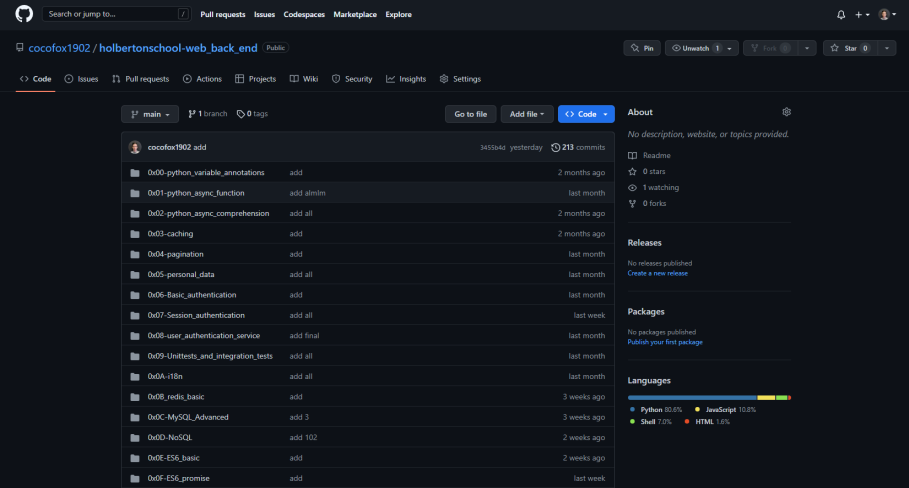Open the commit author avatar
The width and height of the screenshot is (909, 488).
(135, 147)
